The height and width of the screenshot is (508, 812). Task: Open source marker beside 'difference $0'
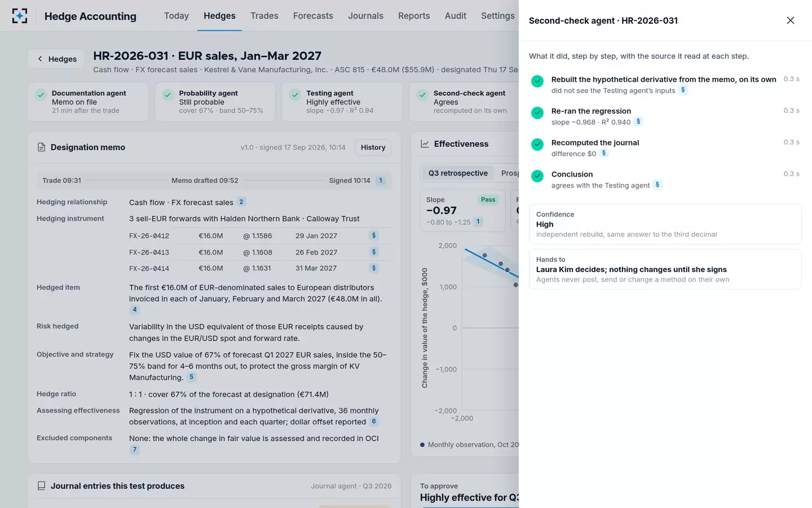(604, 154)
